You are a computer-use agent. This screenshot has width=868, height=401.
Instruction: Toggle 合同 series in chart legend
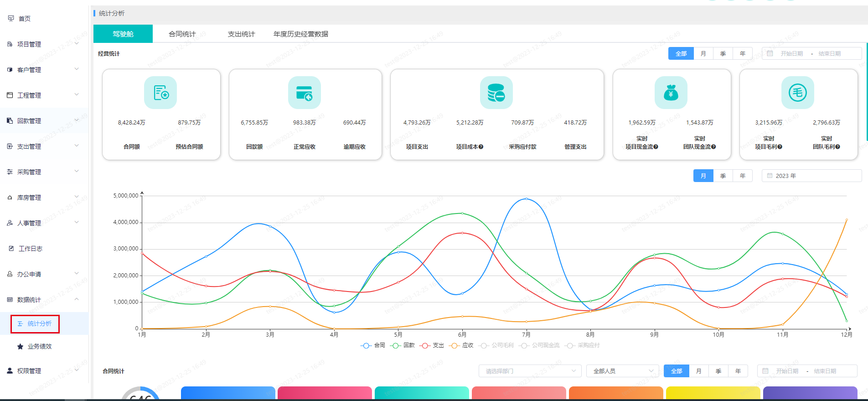coord(373,345)
